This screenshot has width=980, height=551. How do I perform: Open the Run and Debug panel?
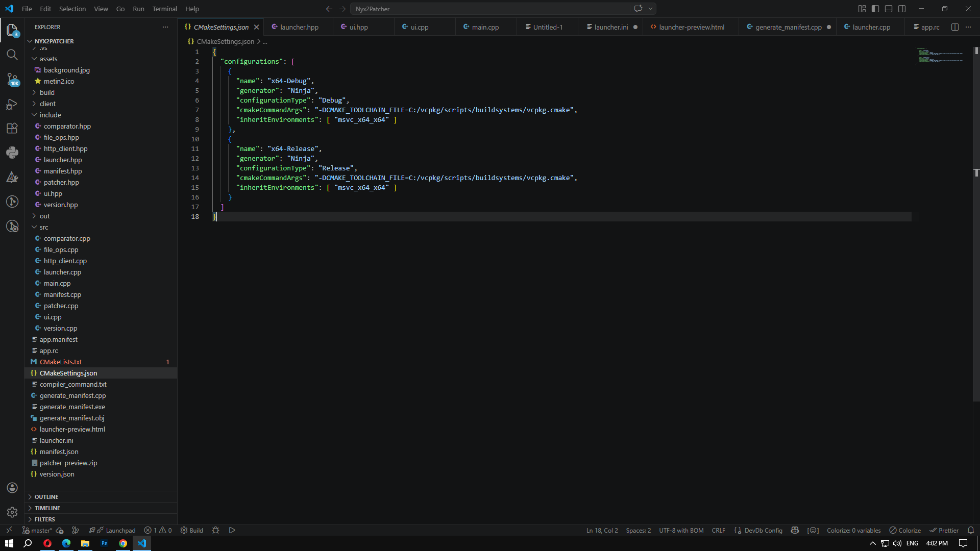[12, 104]
